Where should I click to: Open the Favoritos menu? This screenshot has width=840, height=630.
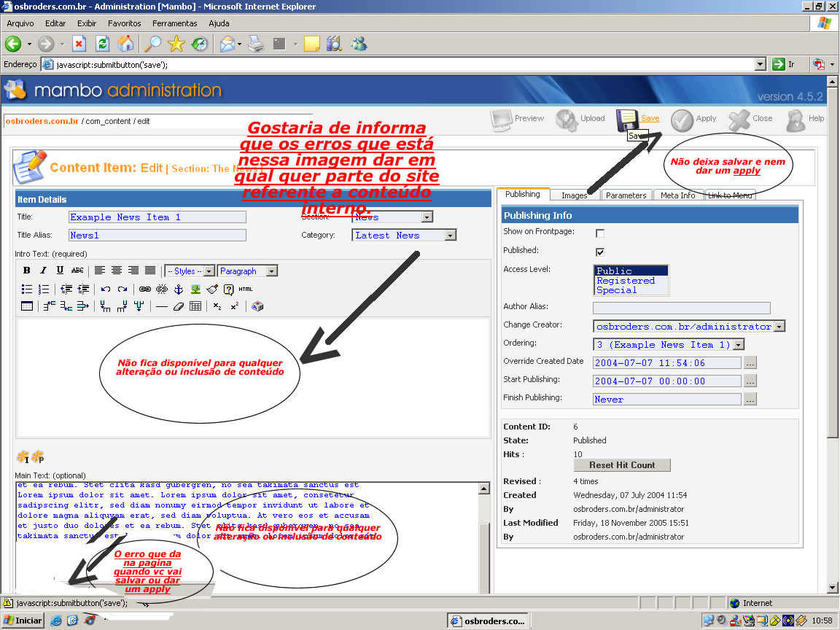click(124, 23)
